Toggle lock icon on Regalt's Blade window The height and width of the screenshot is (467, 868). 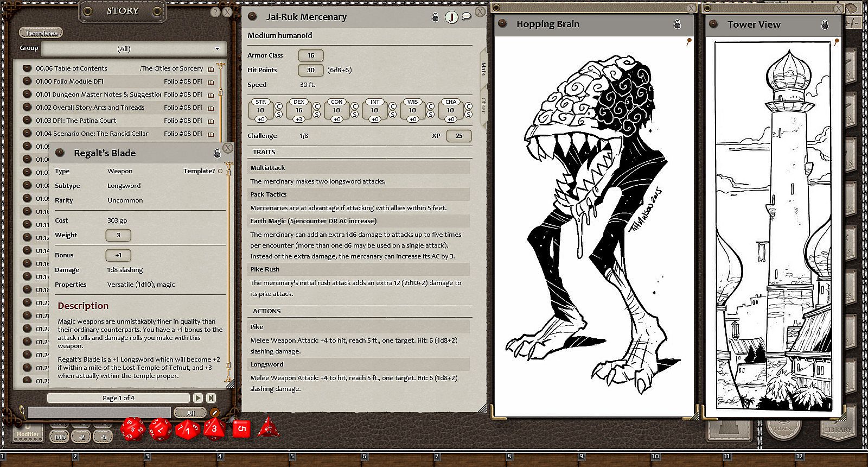(217, 154)
